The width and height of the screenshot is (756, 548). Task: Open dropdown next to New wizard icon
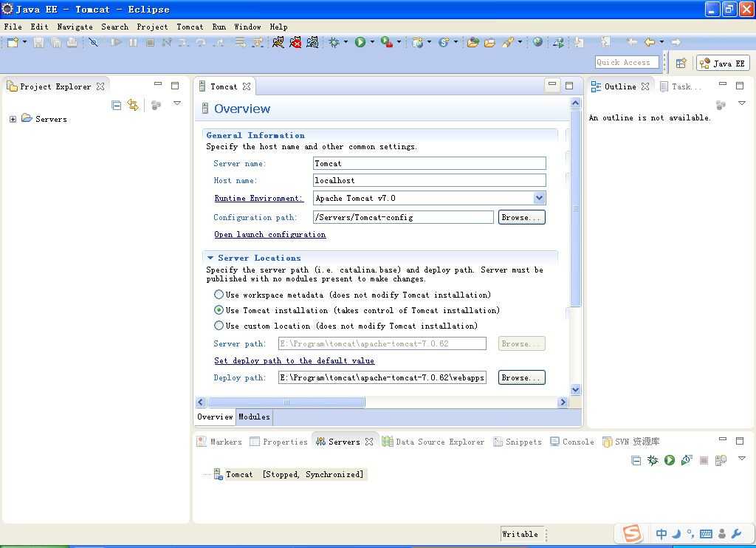[24, 42]
